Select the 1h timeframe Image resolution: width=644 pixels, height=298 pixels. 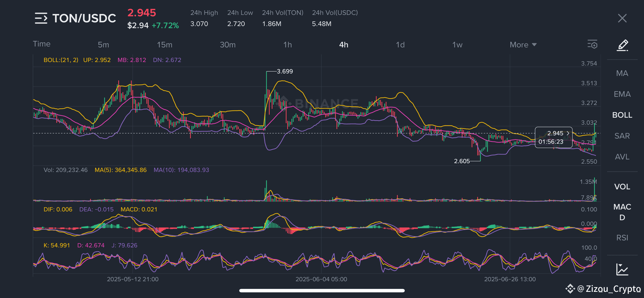coord(287,45)
